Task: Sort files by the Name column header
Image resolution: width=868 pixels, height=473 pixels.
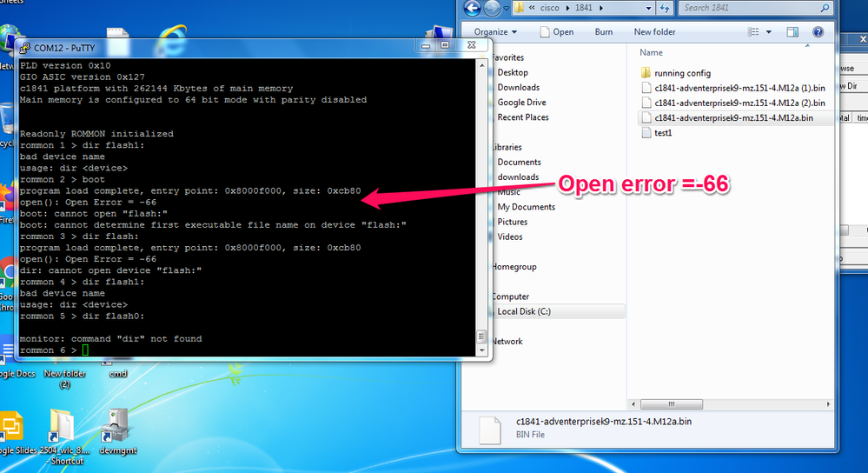Action: (651, 53)
